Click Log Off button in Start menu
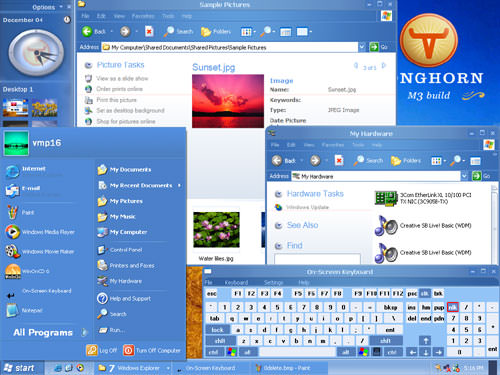The height and width of the screenshot is (375, 500). (102, 350)
